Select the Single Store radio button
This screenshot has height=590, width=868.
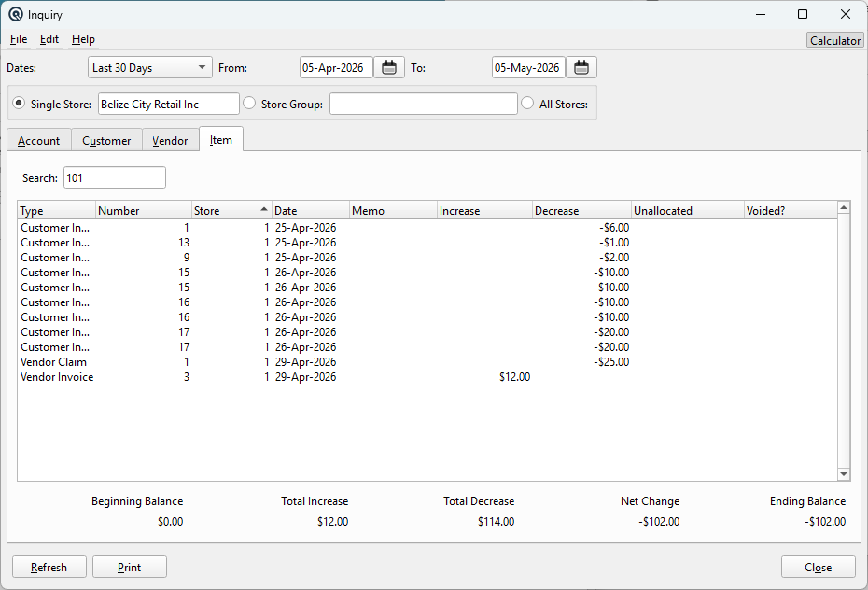(x=19, y=103)
